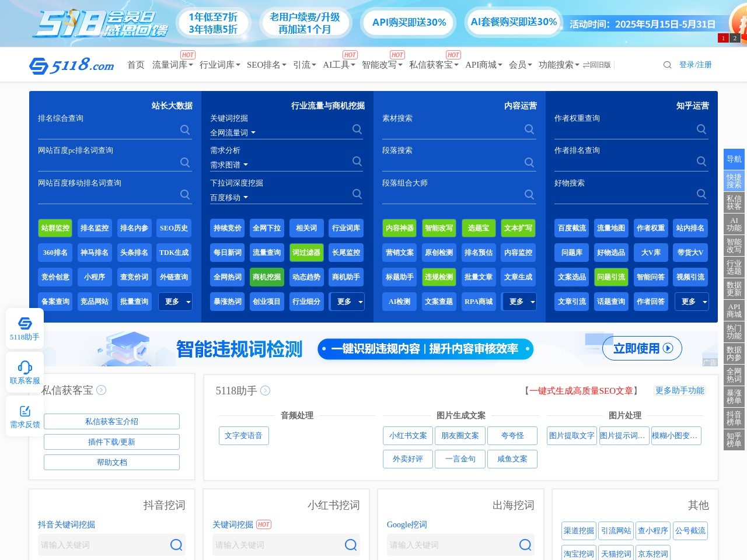
Task: Expand the 全网流量词 dropdown
Action: click(x=233, y=133)
